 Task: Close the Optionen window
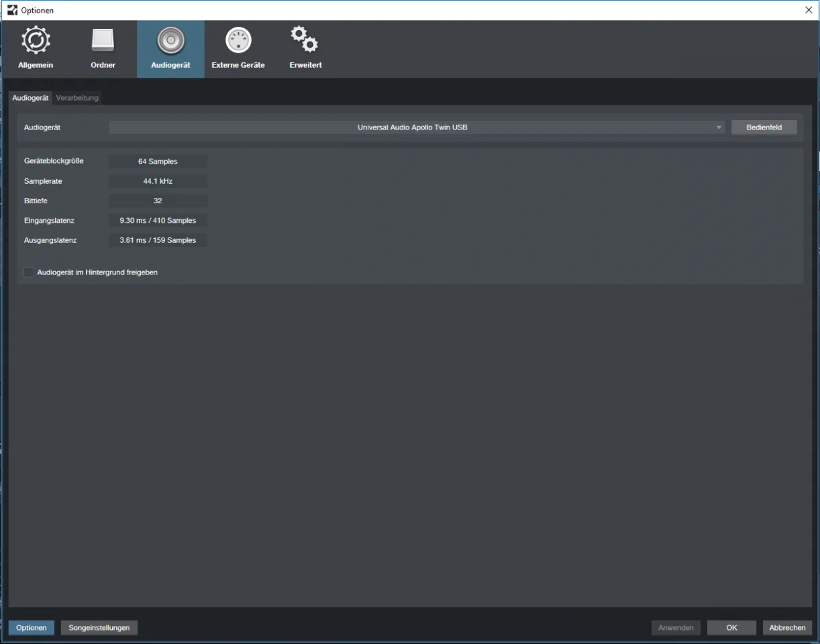click(x=808, y=10)
